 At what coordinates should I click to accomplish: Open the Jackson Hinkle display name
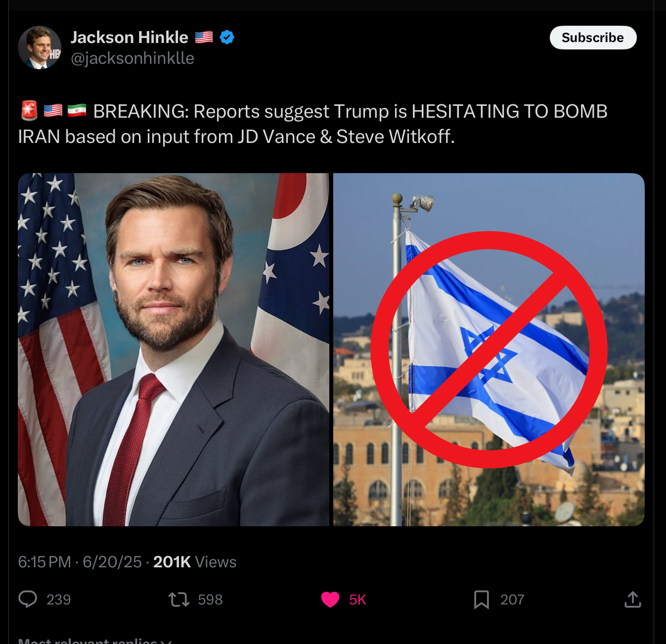tap(130, 37)
